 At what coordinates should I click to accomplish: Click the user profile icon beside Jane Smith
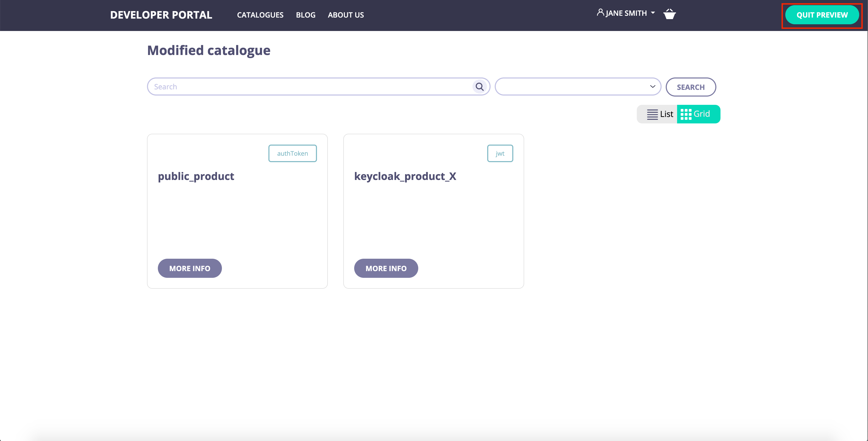[x=600, y=12]
